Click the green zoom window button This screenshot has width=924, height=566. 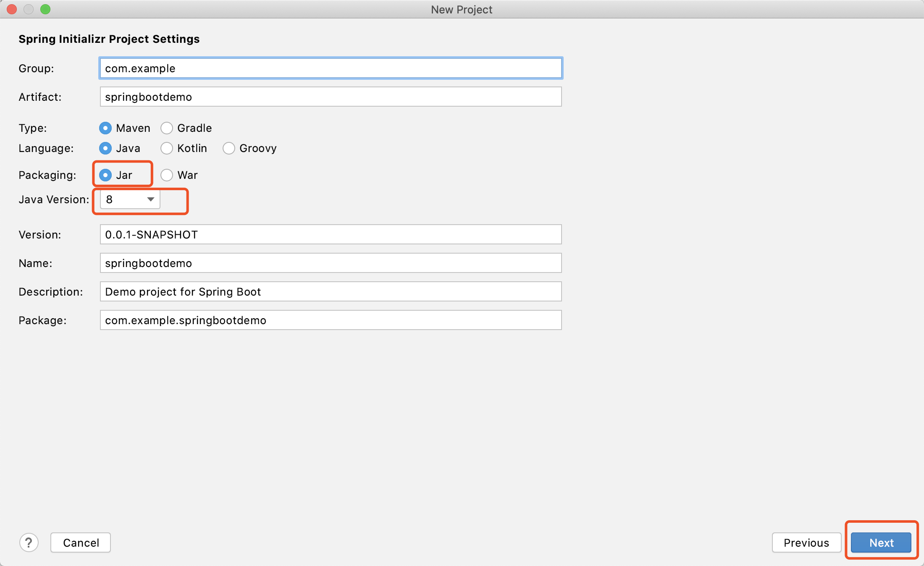coord(45,9)
